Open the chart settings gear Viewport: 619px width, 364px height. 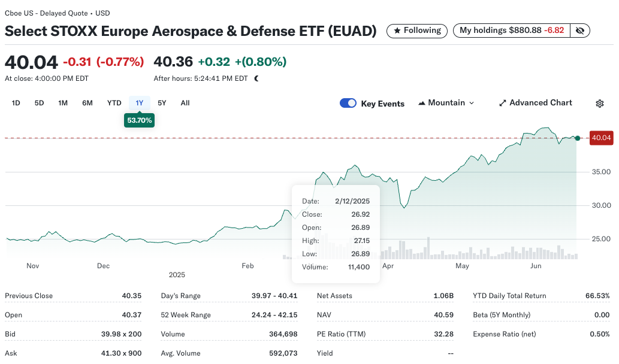(x=599, y=103)
